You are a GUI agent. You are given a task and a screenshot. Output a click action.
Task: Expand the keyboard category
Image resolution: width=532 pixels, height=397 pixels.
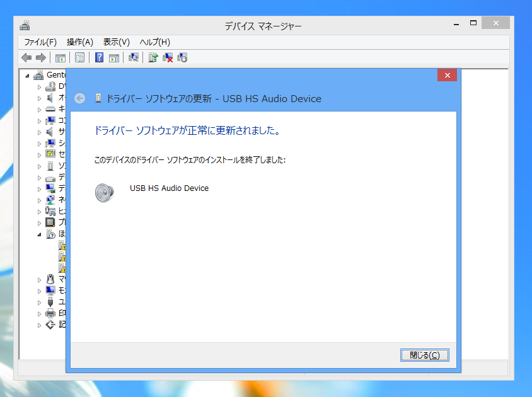pos(39,110)
